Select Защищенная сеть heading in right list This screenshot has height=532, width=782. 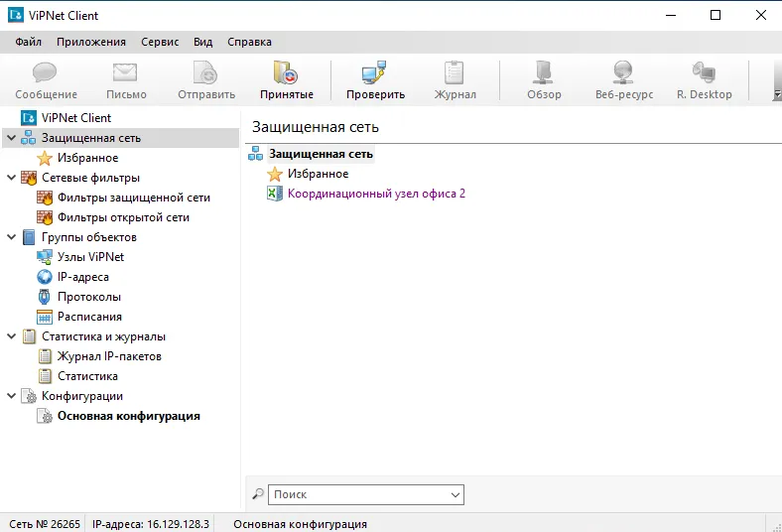click(x=321, y=154)
